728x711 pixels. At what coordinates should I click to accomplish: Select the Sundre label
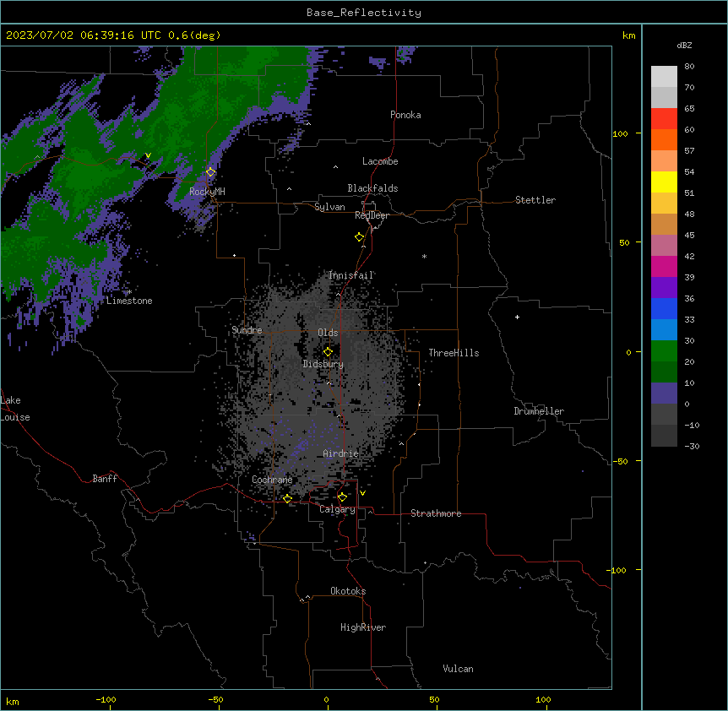tap(247, 330)
